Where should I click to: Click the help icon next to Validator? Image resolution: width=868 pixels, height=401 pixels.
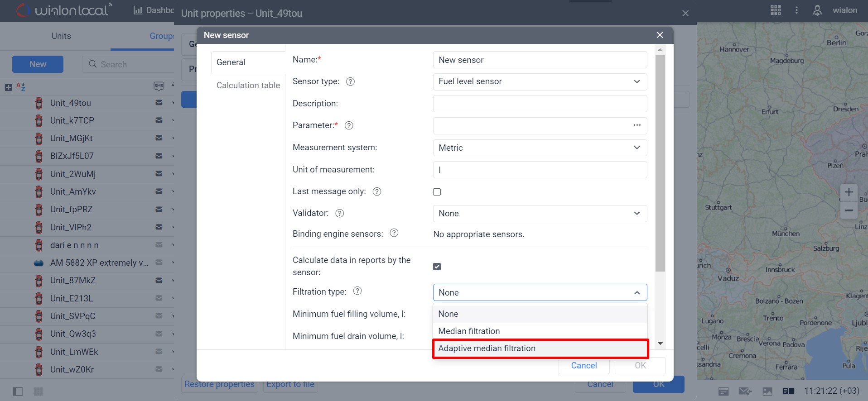point(339,213)
